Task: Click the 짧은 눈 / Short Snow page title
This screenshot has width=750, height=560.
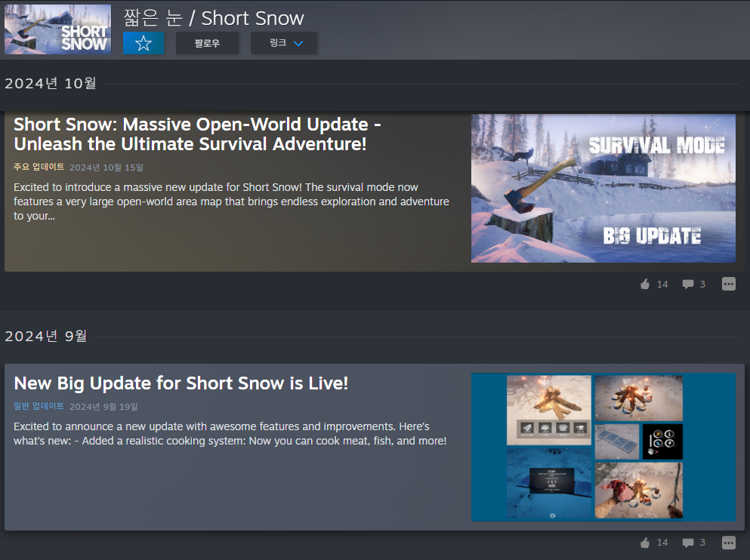Action: pyautogui.click(x=214, y=18)
